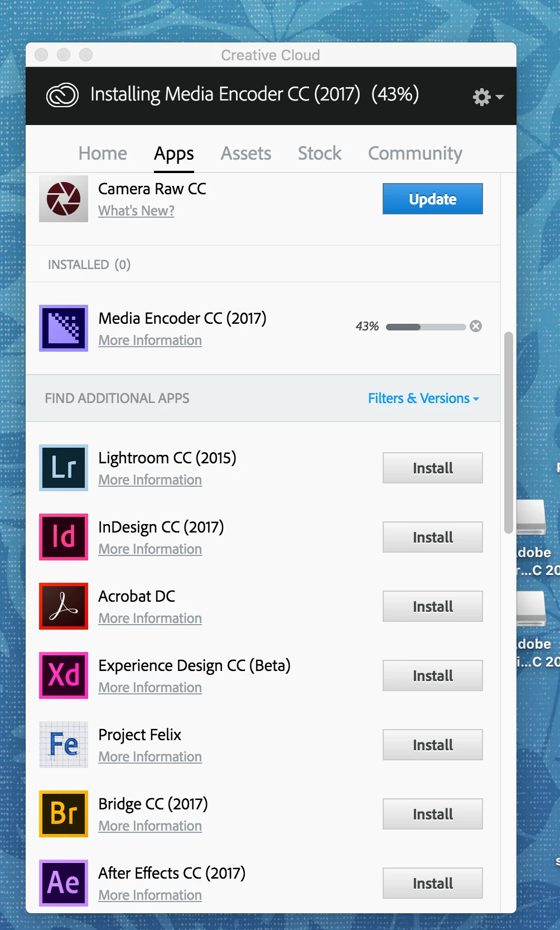
Task: Click the Project Felix title text
Action: (x=140, y=735)
